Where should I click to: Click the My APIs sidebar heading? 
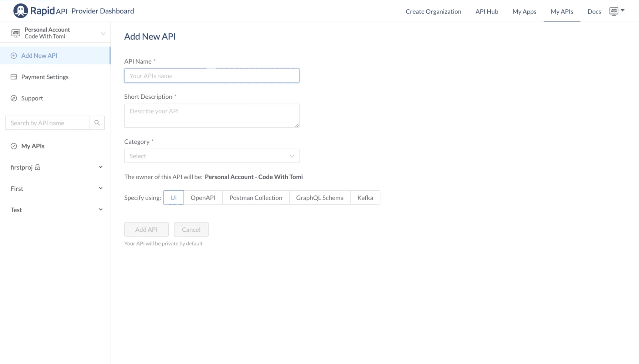(33, 146)
